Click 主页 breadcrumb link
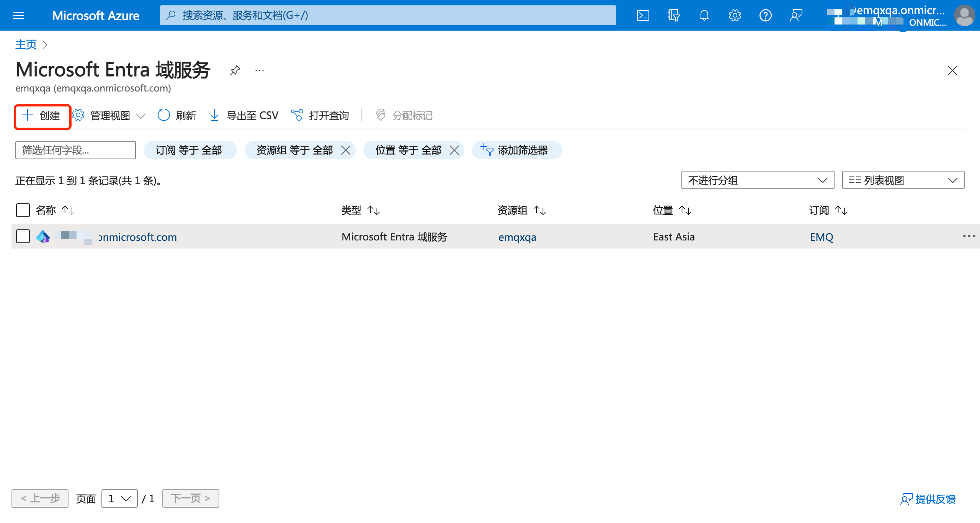 (x=25, y=44)
